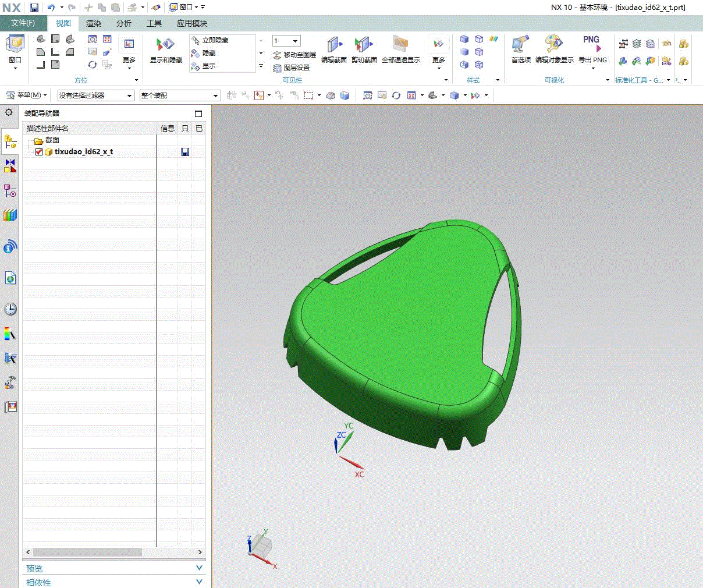The height and width of the screenshot is (588, 703).
Task: Switch to the View (视图) tab
Action: (63, 23)
